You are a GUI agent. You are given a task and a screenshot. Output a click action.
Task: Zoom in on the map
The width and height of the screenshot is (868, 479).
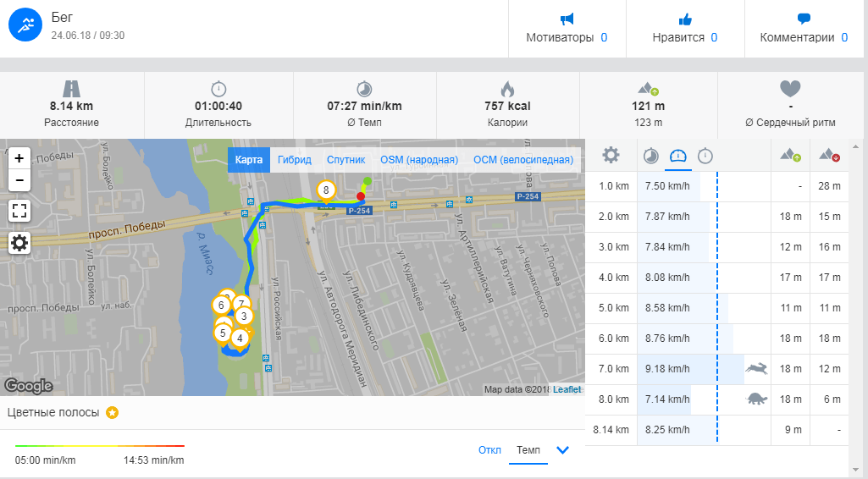(19, 157)
